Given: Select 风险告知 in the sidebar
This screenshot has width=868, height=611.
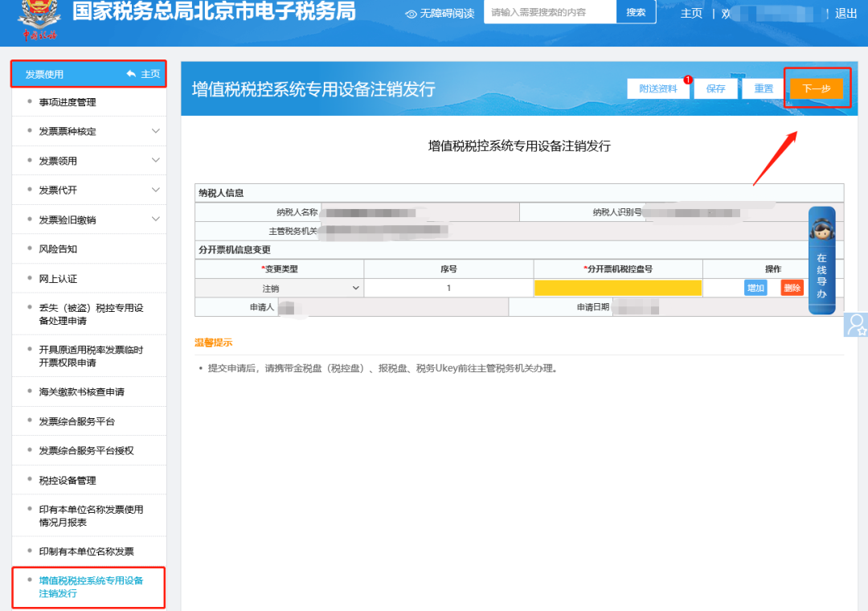Looking at the screenshot, I should tap(58, 249).
